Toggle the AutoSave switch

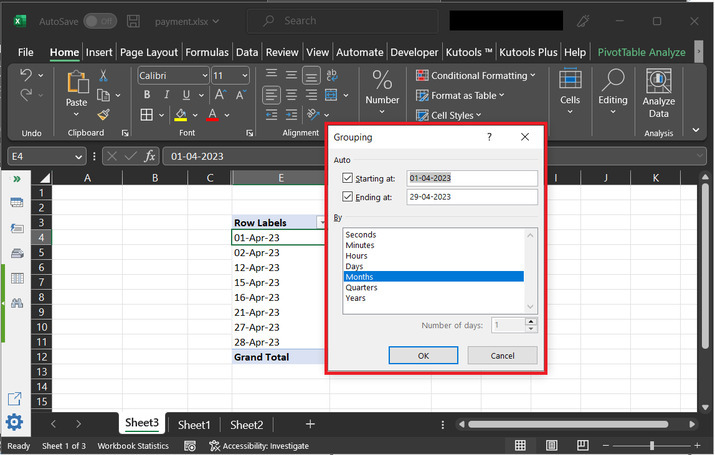(x=100, y=21)
